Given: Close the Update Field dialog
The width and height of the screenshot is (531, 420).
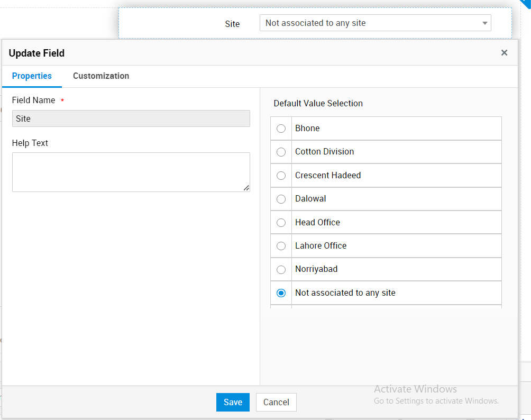Looking at the screenshot, I should pyautogui.click(x=504, y=52).
